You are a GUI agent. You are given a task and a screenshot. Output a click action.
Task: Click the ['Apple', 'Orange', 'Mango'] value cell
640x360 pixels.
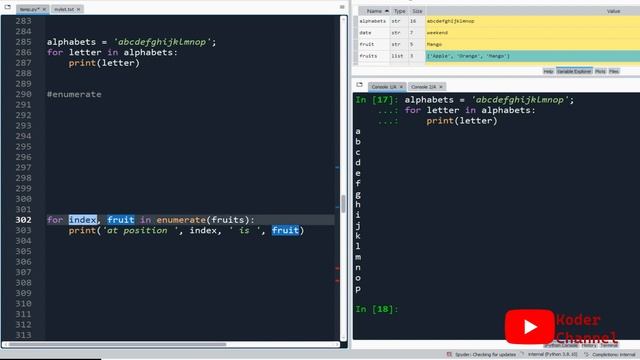point(533,56)
